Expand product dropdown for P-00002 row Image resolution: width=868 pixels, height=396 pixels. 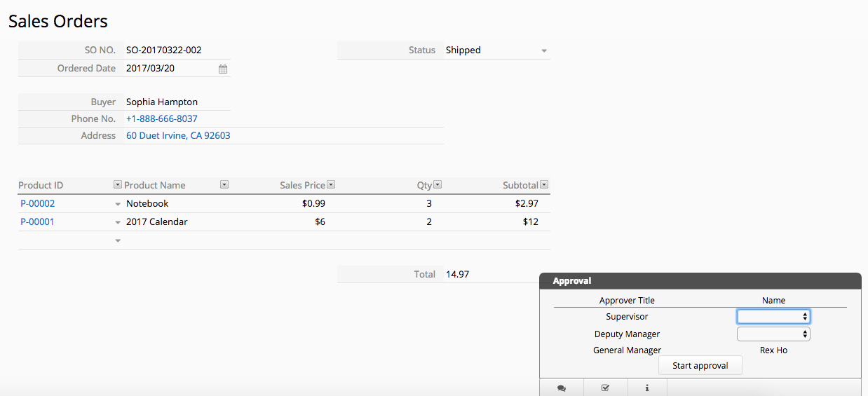coord(118,204)
